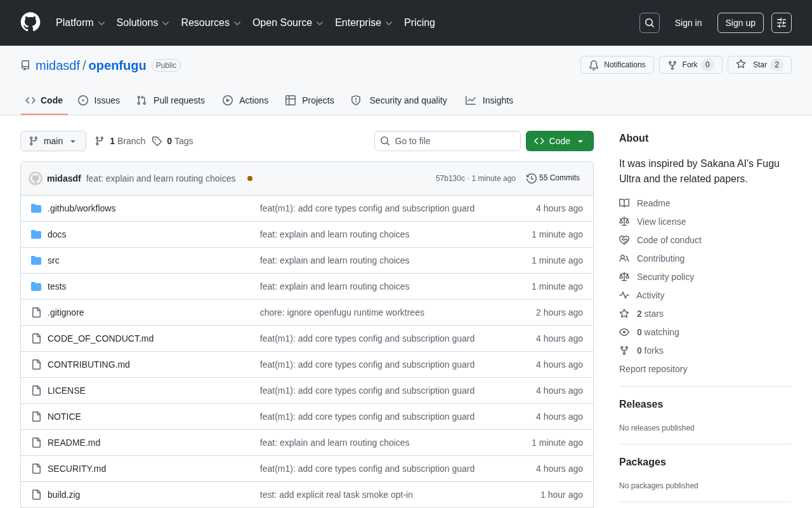Open the Packages section heading
The image size is (812, 508).
coord(643,462)
